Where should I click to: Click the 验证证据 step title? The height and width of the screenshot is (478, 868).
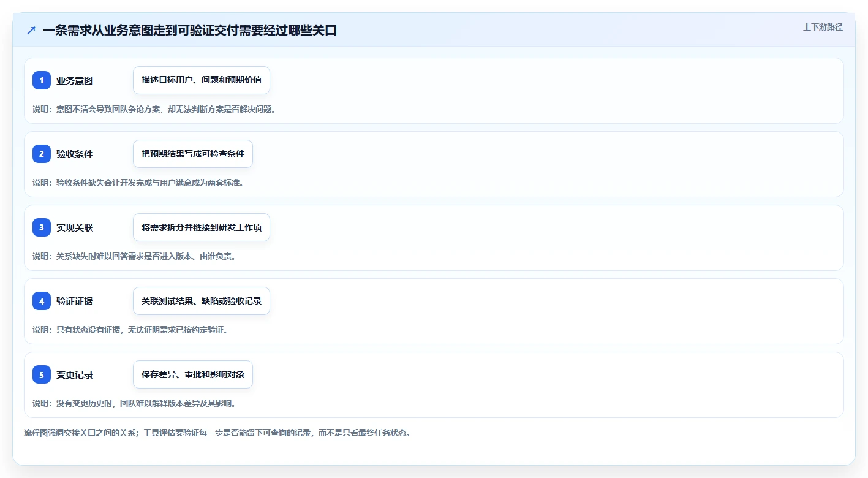tap(75, 301)
